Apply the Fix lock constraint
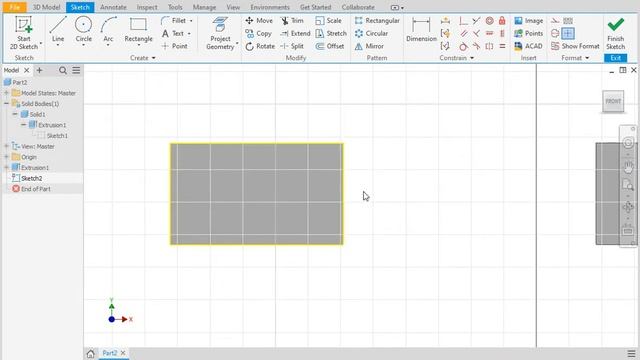The width and height of the screenshot is (640, 360). click(502, 20)
